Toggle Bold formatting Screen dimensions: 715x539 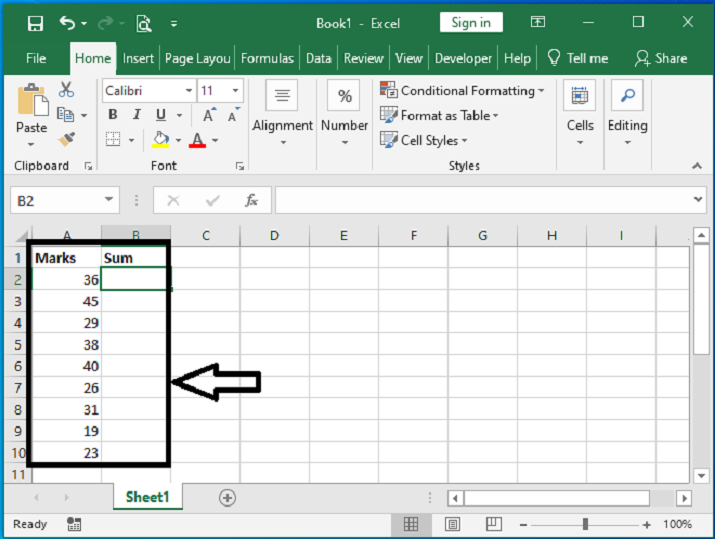point(113,114)
